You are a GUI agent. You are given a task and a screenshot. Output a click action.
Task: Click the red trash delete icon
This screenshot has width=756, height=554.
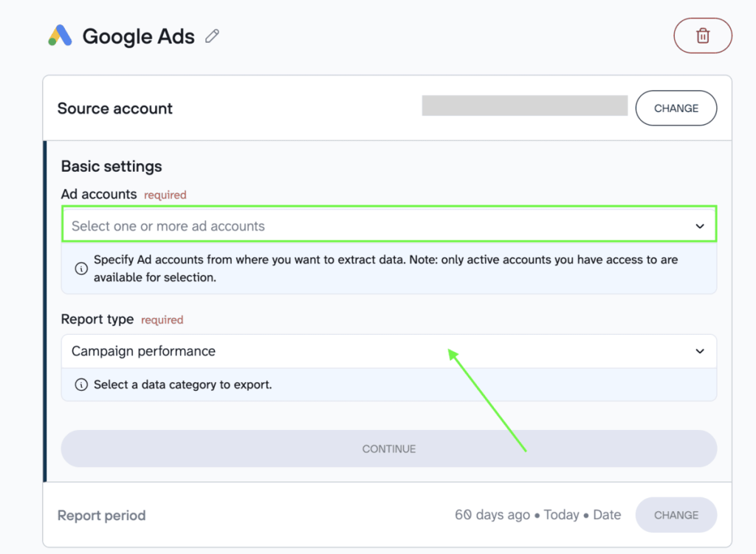click(x=702, y=35)
